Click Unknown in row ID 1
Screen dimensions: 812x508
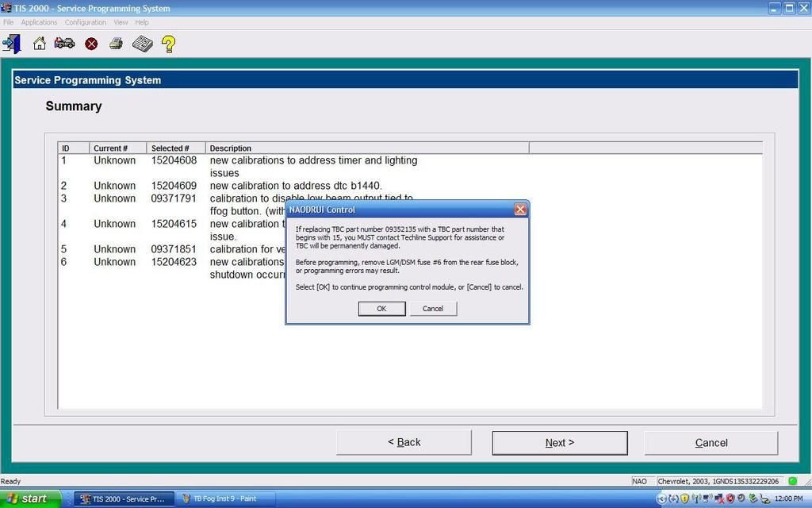pyautogui.click(x=114, y=160)
